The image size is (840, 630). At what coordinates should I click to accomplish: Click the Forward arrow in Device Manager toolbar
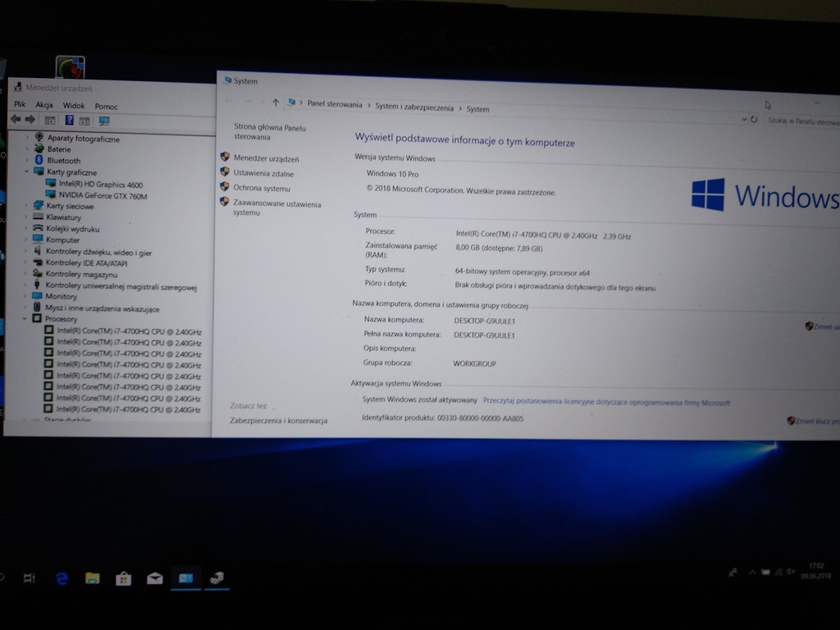30,120
